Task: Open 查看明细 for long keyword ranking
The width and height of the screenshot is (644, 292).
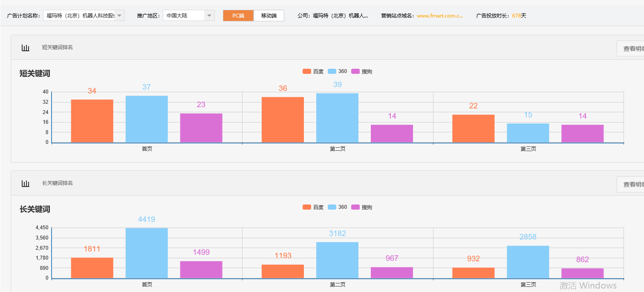Action: click(631, 184)
